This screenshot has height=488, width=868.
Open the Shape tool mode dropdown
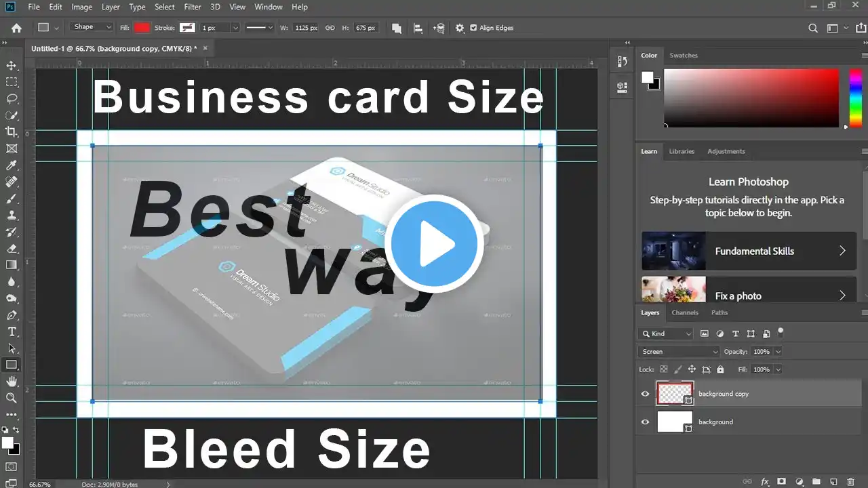pyautogui.click(x=92, y=27)
